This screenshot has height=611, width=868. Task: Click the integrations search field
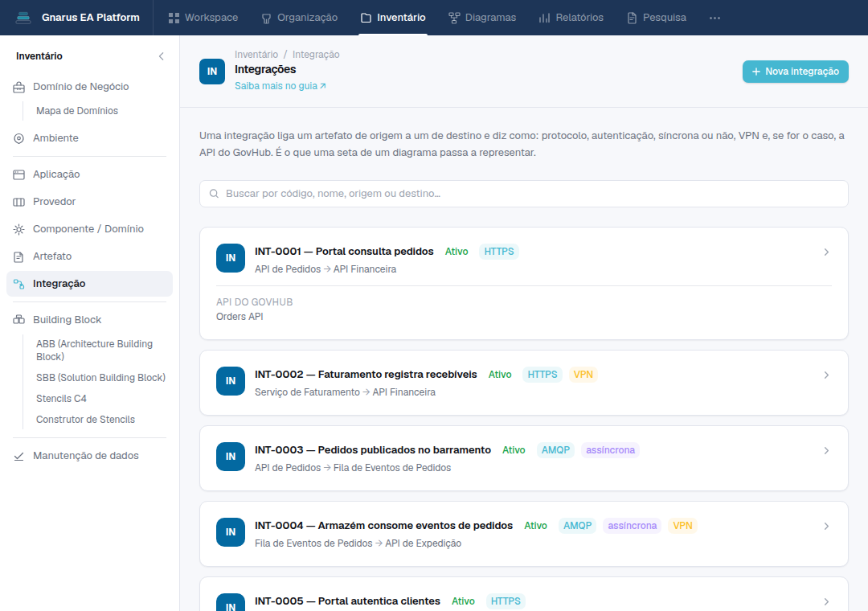(524, 194)
